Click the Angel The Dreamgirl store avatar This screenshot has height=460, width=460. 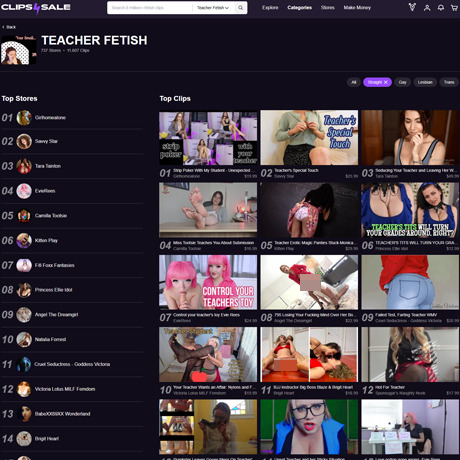click(x=24, y=315)
